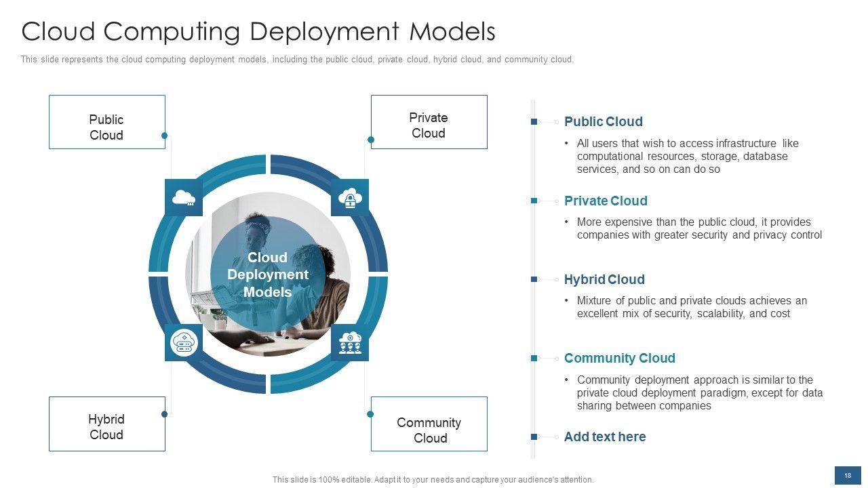Screen dimensions: 868x488
Task: Select the Hybrid Cloud heading in list
Action: [604, 279]
